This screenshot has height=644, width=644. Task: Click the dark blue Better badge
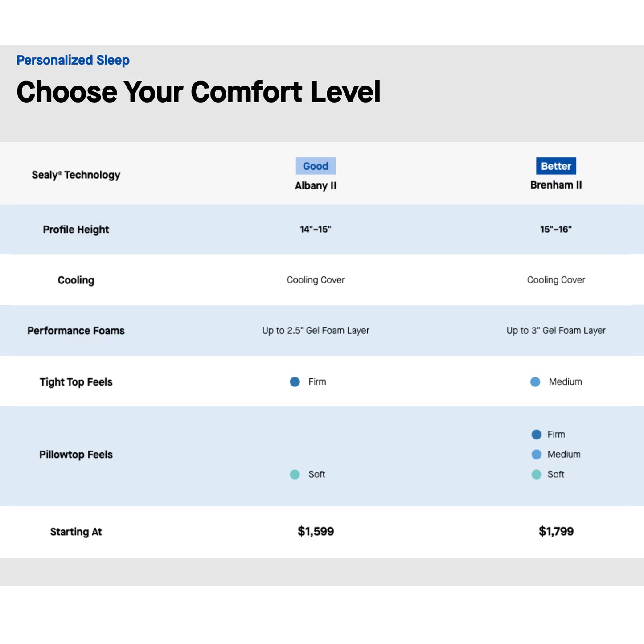pyautogui.click(x=556, y=166)
